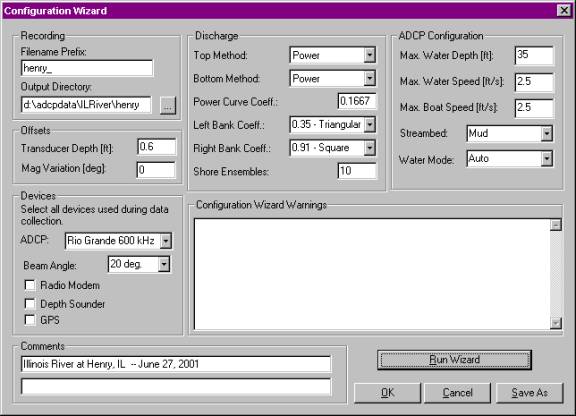
Task: Click warnings box scroll up arrow
Action: pyautogui.click(x=556, y=225)
